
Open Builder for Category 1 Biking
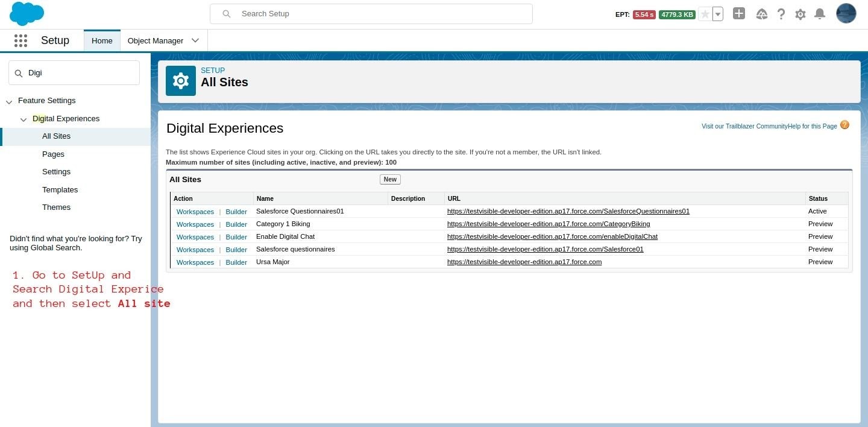click(236, 224)
